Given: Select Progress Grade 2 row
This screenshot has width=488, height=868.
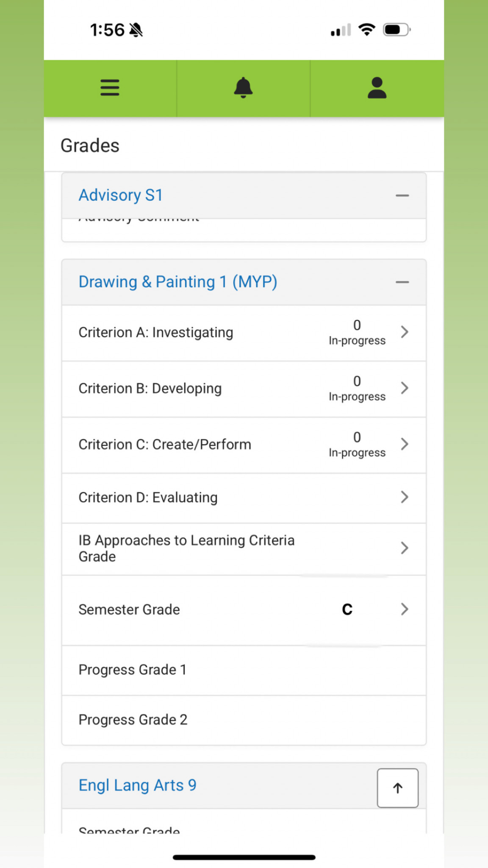Looking at the screenshot, I should pos(133,720).
